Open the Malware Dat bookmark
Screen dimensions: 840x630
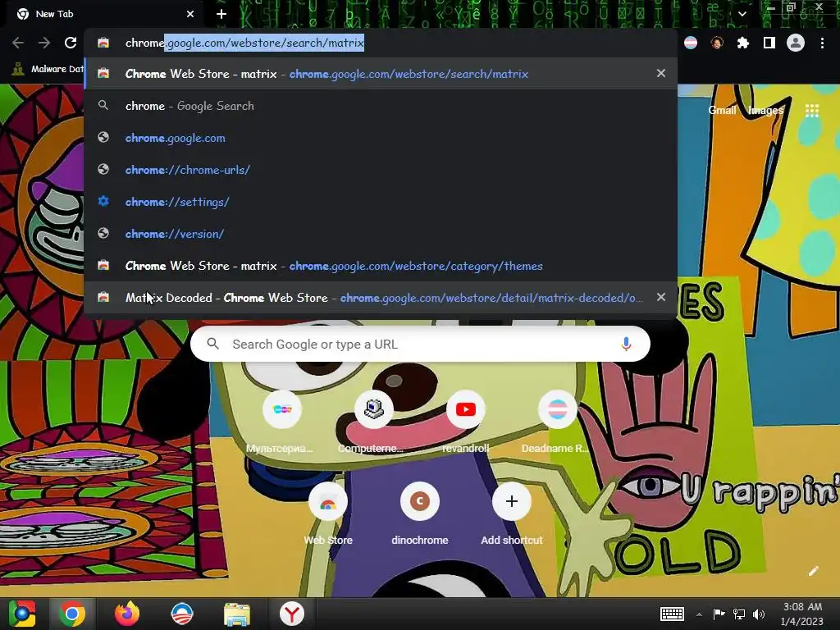coord(48,69)
